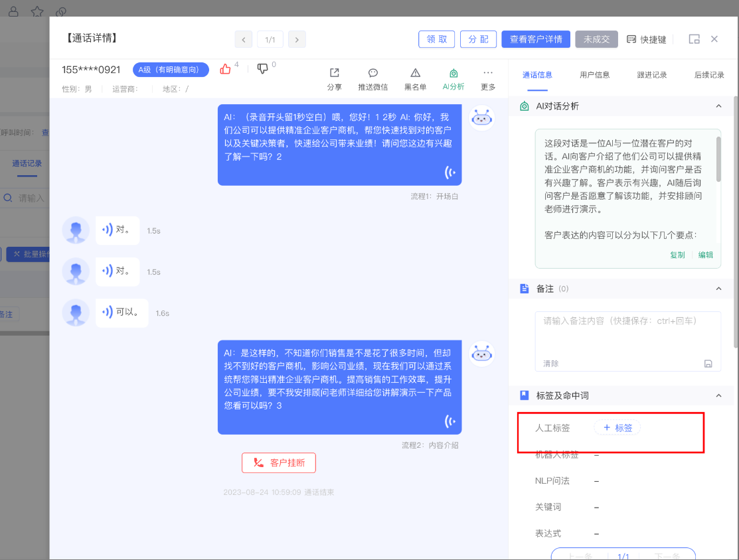Viewport: 739px width, 560px height.
Task: Click the save icon in the 备注 box
Action: (708, 364)
